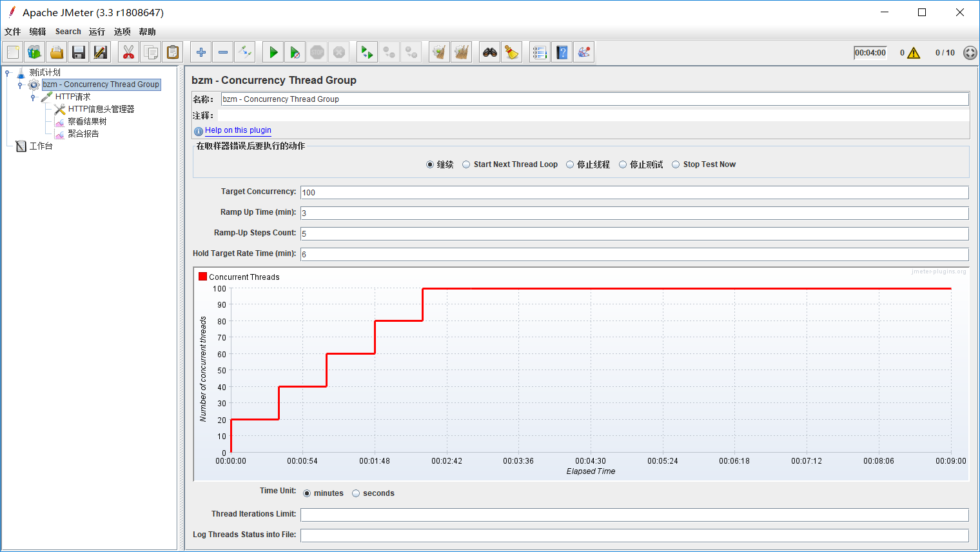The height and width of the screenshot is (552, 980).
Task: Click the Toggle enable/disable icon
Action: point(245,52)
